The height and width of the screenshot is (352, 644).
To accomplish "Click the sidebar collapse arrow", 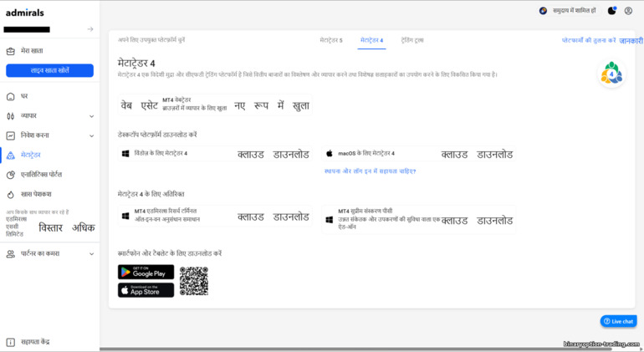I will click(89, 29).
